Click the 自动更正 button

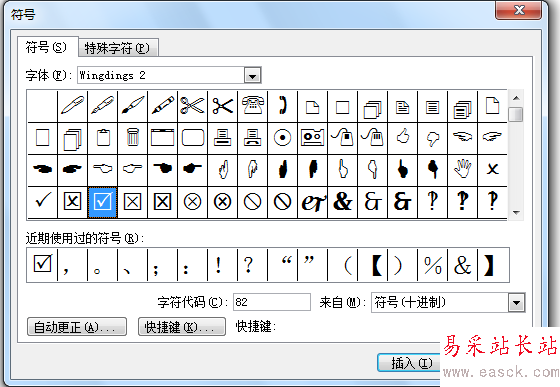coord(77,327)
